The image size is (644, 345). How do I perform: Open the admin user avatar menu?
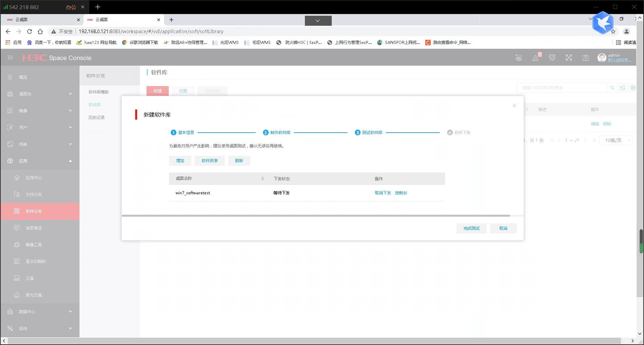(602, 58)
